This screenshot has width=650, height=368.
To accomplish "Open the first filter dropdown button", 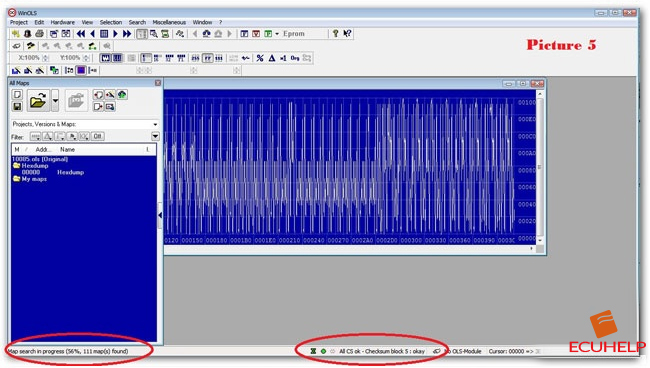I will 36,136.
